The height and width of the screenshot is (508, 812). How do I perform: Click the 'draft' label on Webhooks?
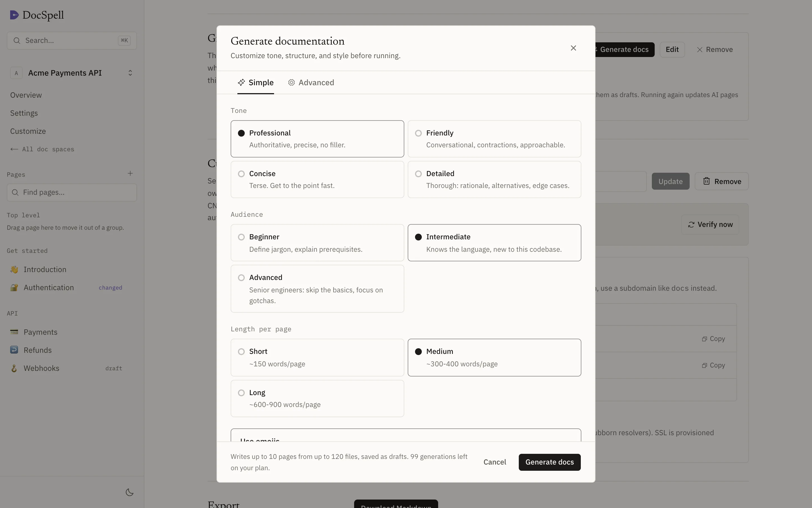click(x=114, y=368)
